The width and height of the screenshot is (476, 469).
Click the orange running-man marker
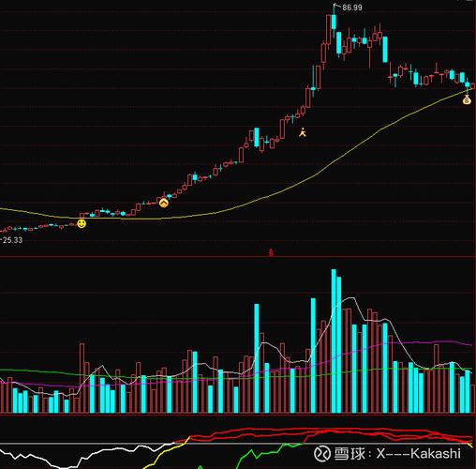tap(303, 132)
